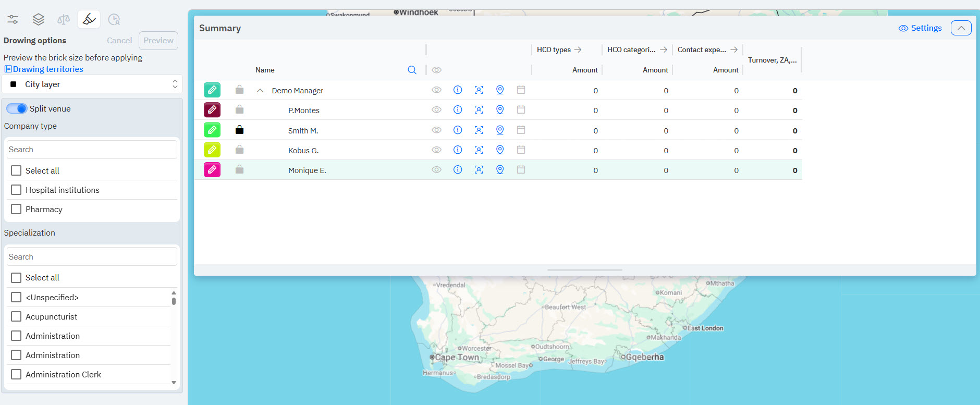Click the search icon in Name column
980x405 pixels.
pyautogui.click(x=412, y=70)
